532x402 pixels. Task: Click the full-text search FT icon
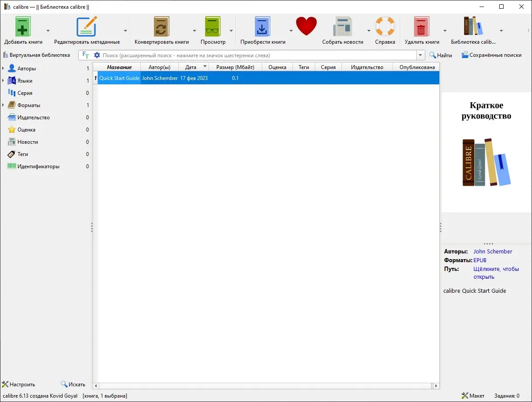(86, 55)
